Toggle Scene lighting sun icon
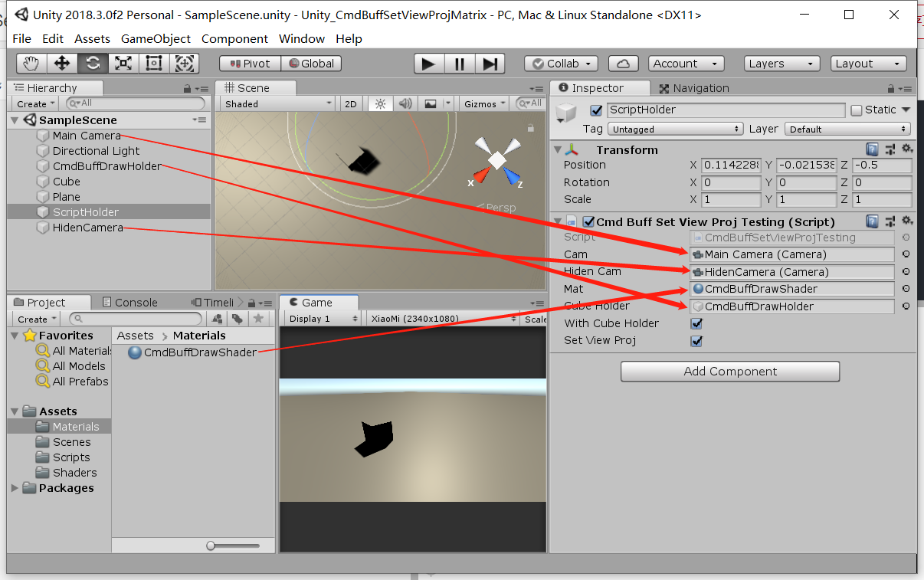Image resolution: width=924 pixels, height=580 pixels. click(380, 103)
